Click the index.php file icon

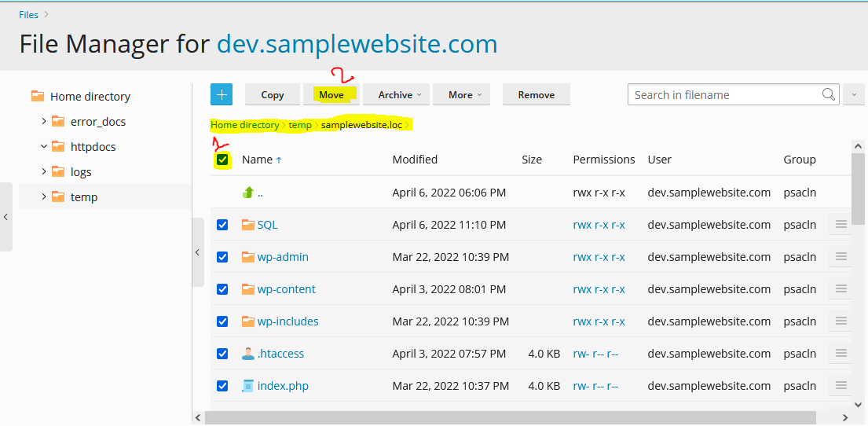tap(248, 386)
